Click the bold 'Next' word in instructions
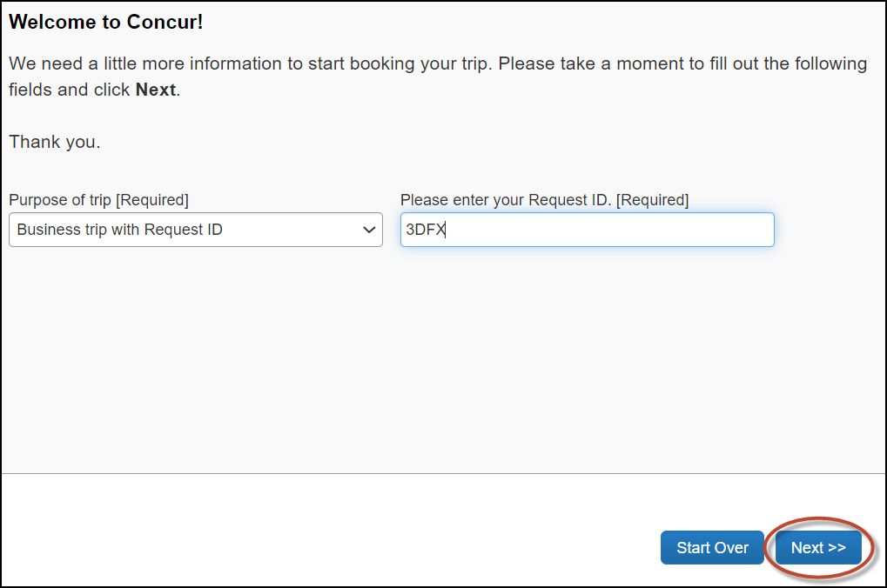The height and width of the screenshot is (588, 887). point(156,90)
